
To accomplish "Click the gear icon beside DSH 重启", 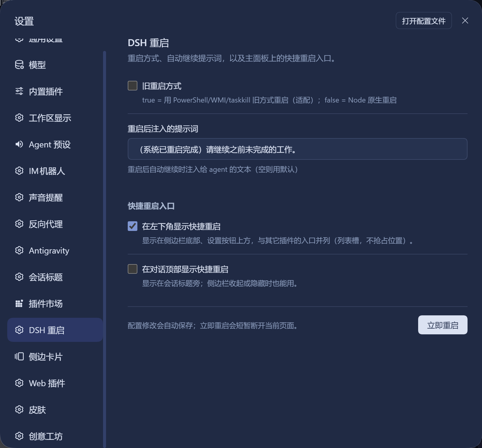I will [19, 330].
